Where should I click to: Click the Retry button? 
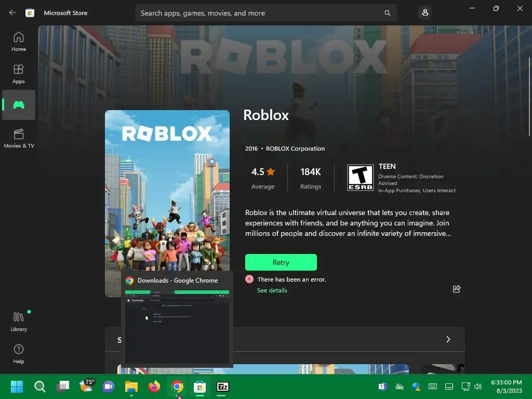click(281, 262)
